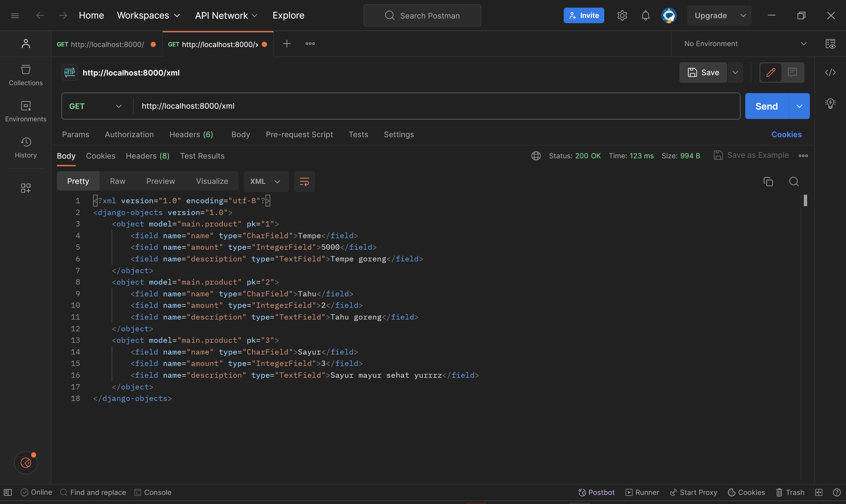Viewport: 846px width, 504px height.
Task: Open the code snippet panel
Action: (831, 72)
